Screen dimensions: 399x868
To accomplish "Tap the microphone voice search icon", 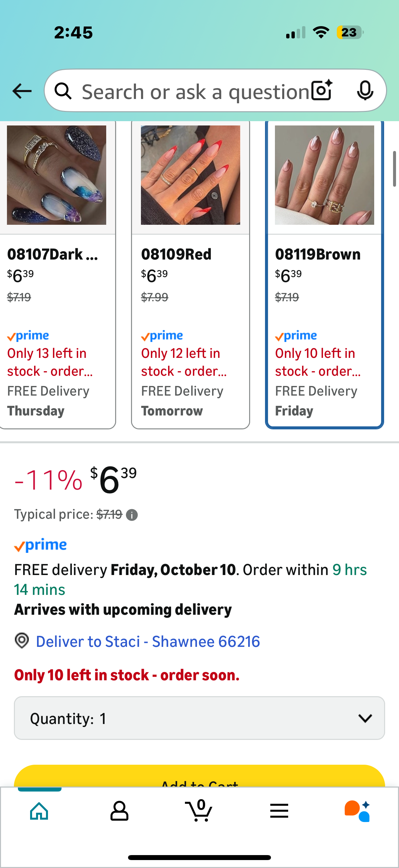I will (365, 90).
